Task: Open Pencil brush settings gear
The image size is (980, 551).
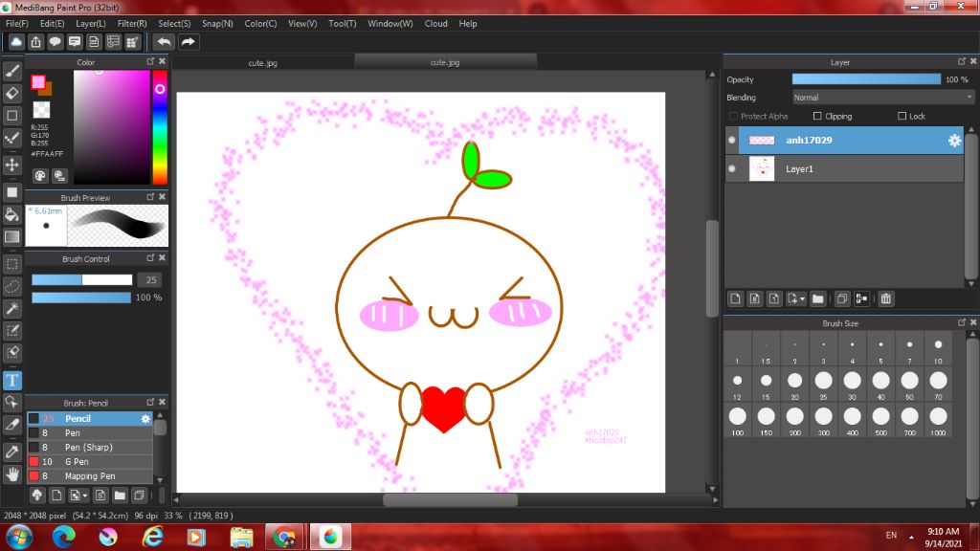Action: 145,419
